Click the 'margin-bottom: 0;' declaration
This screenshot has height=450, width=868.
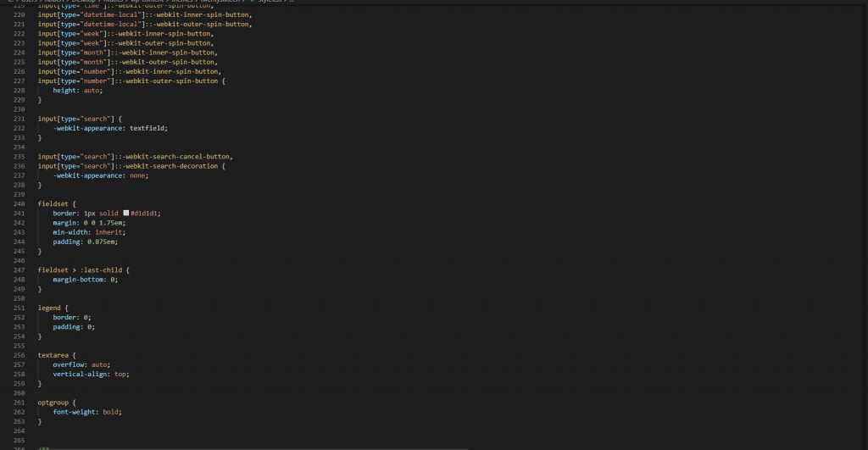[86, 280]
